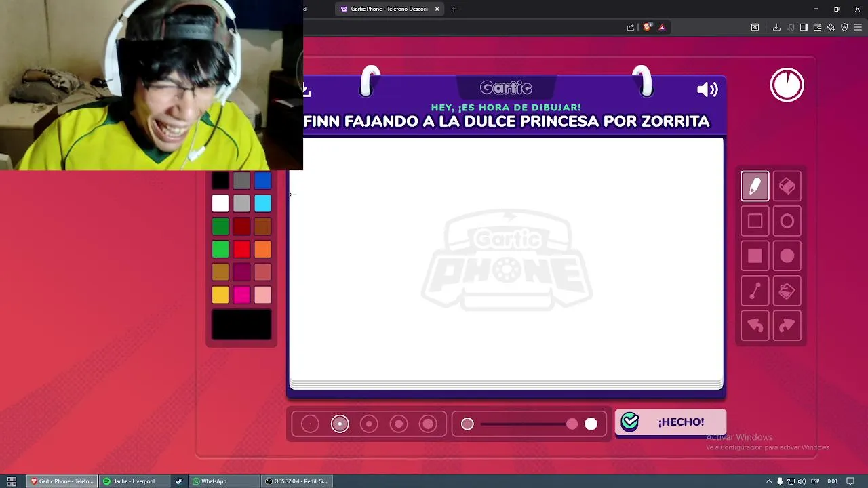Pick the yellow color swatch
The height and width of the screenshot is (488, 868).
pos(220,295)
